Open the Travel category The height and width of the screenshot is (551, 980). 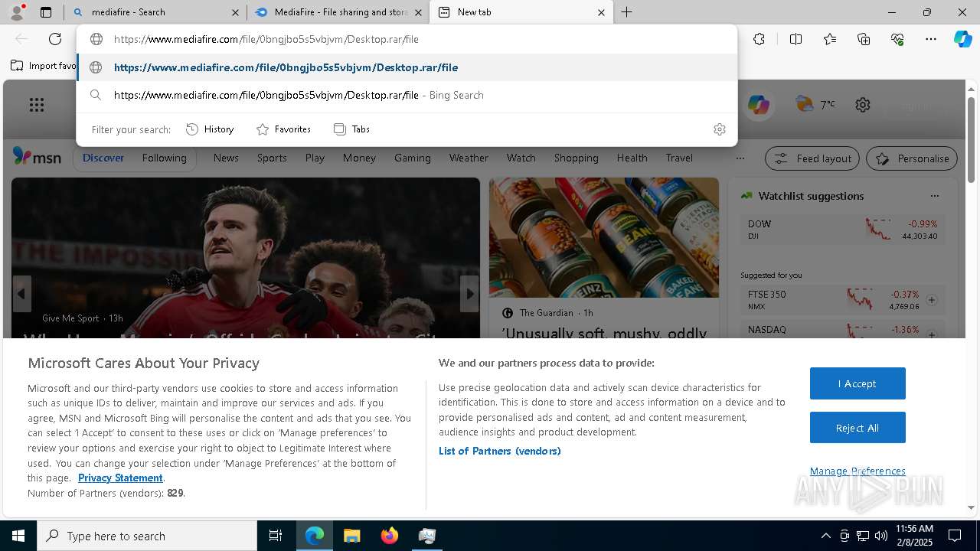click(x=679, y=158)
